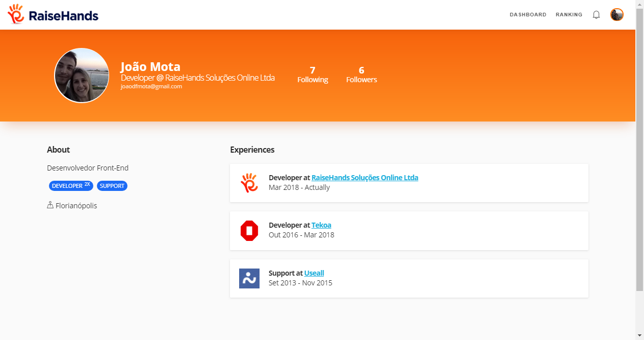Click the RaiseHands logo in header
The height and width of the screenshot is (340, 644).
tap(53, 14)
